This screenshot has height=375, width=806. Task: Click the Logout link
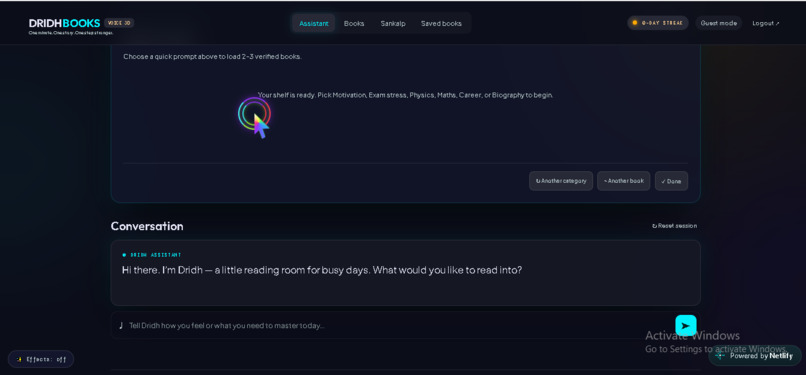765,23
